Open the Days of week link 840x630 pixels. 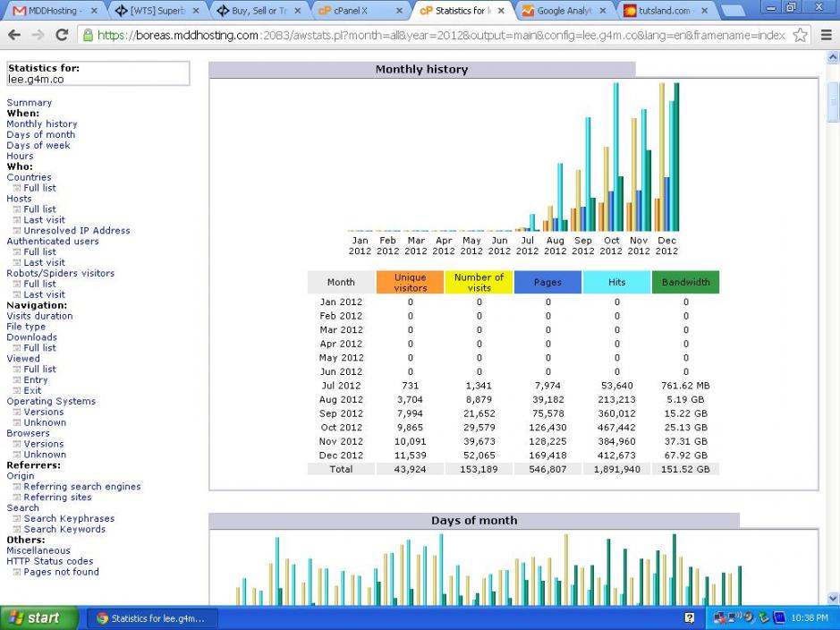click(38, 145)
